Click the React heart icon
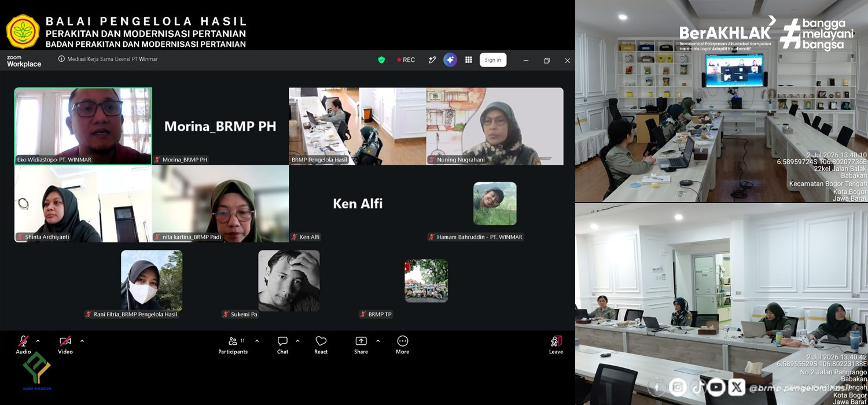868x405 pixels. coord(321,341)
